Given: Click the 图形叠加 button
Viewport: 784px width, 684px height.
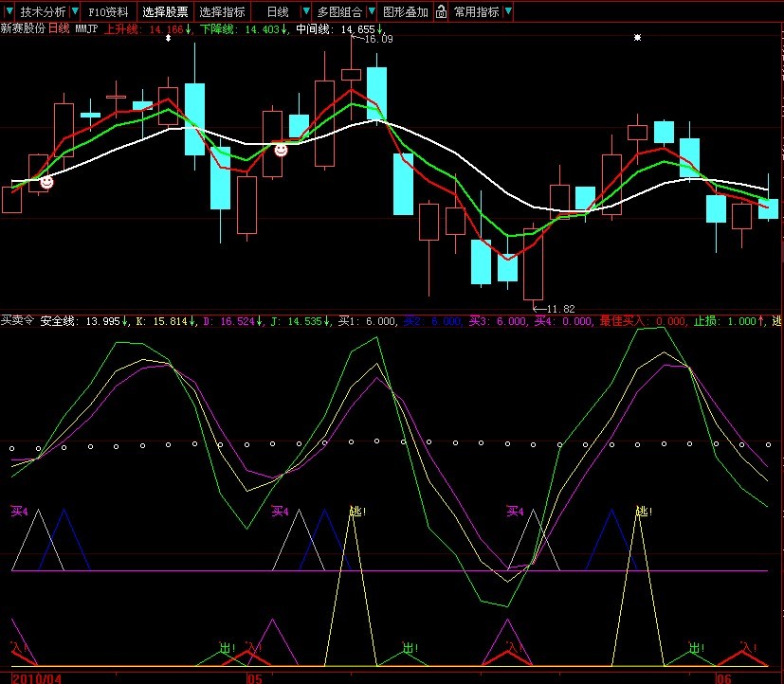Looking at the screenshot, I should click(406, 12).
